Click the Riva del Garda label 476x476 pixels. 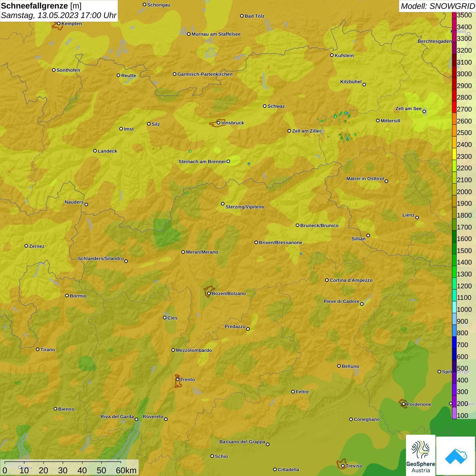(117, 417)
